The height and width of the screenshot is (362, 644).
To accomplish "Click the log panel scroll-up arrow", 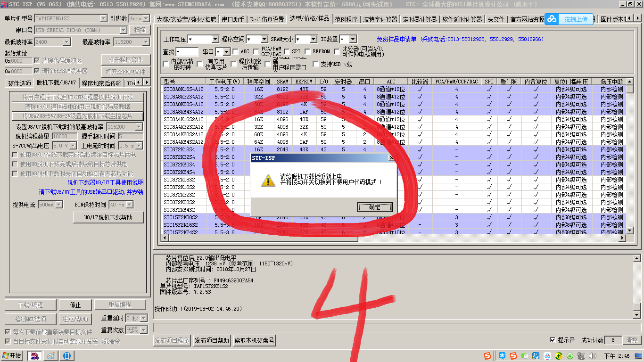I will coord(637,258).
